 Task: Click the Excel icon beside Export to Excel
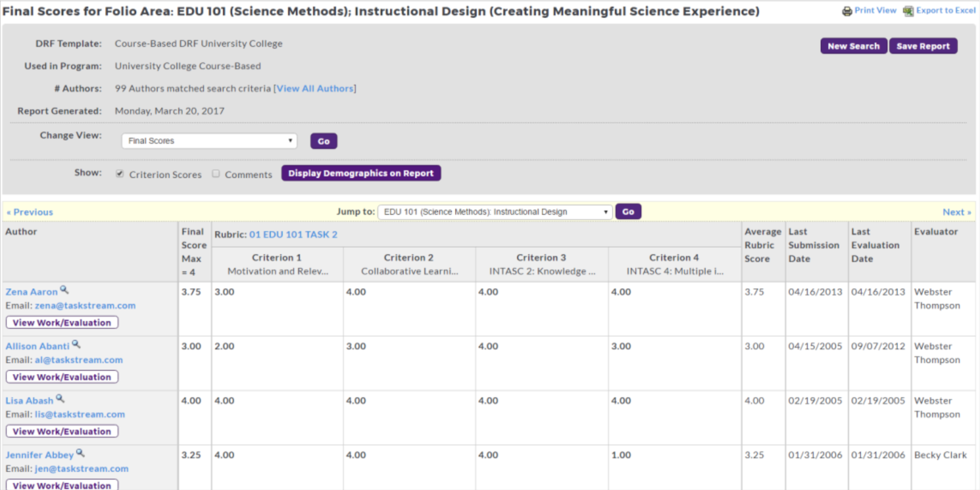[x=908, y=11]
